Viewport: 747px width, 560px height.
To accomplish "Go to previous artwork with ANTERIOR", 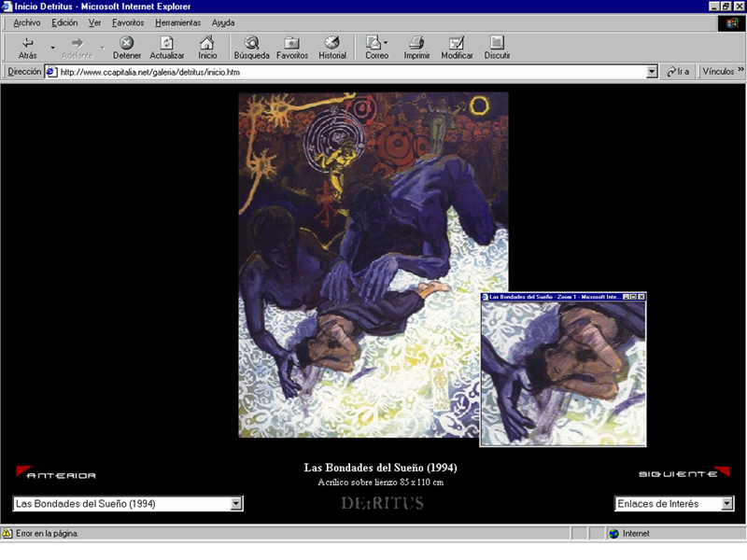I will click(56, 473).
